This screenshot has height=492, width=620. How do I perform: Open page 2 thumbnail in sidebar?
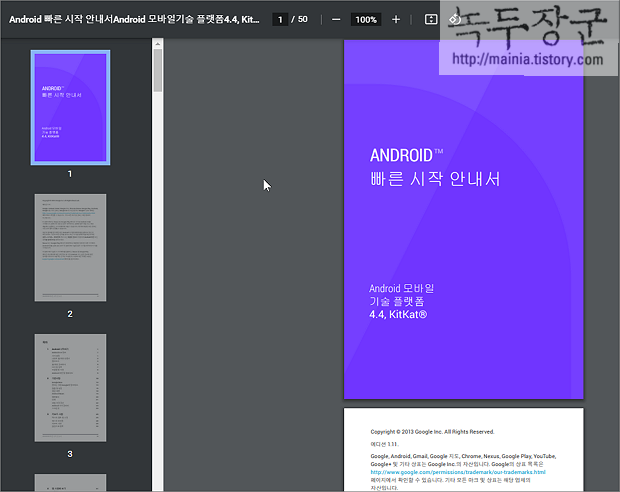coord(70,248)
